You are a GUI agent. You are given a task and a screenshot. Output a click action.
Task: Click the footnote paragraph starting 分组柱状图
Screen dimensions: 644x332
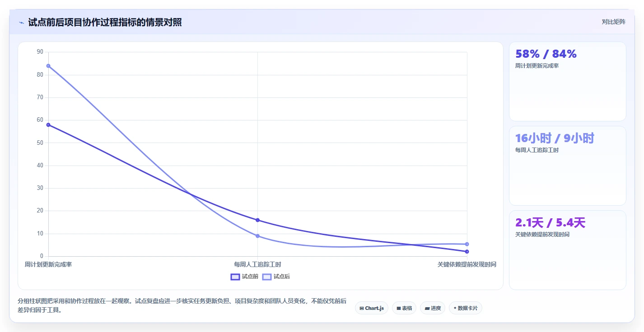(x=182, y=305)
